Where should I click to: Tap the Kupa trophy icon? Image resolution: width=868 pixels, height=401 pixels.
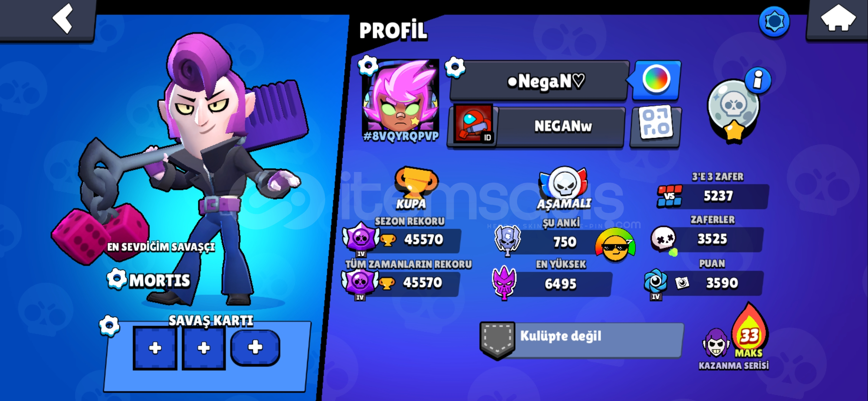click(415, 182)
